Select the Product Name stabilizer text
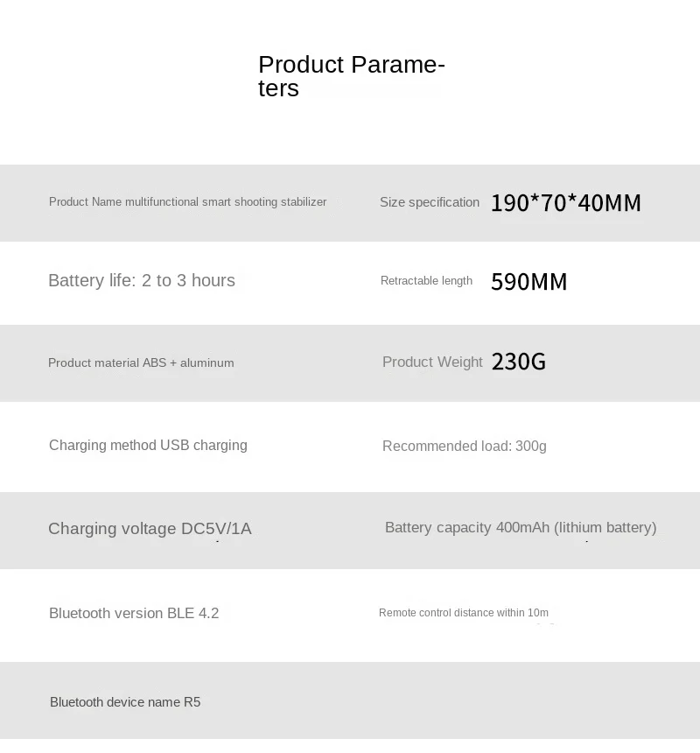 [187, 201]
